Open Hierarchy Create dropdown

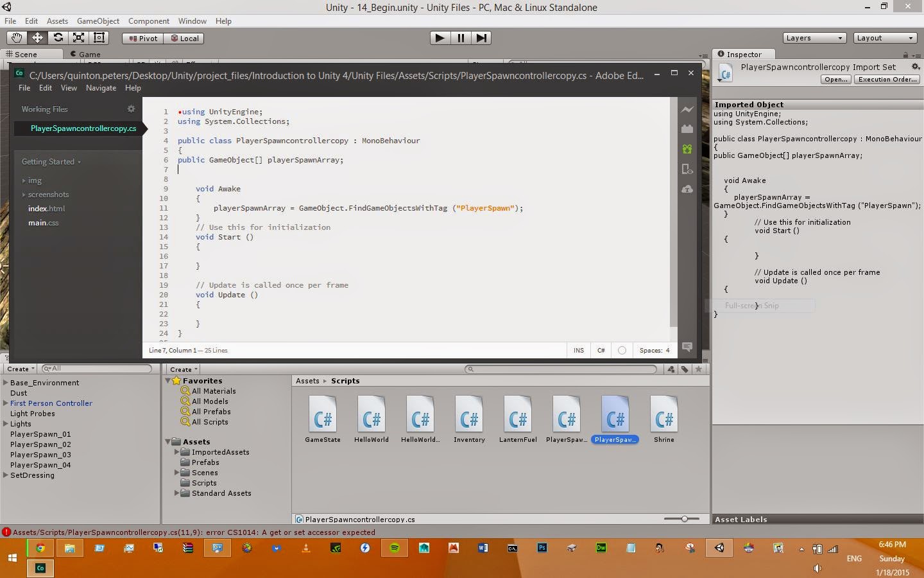click(21, 369)
